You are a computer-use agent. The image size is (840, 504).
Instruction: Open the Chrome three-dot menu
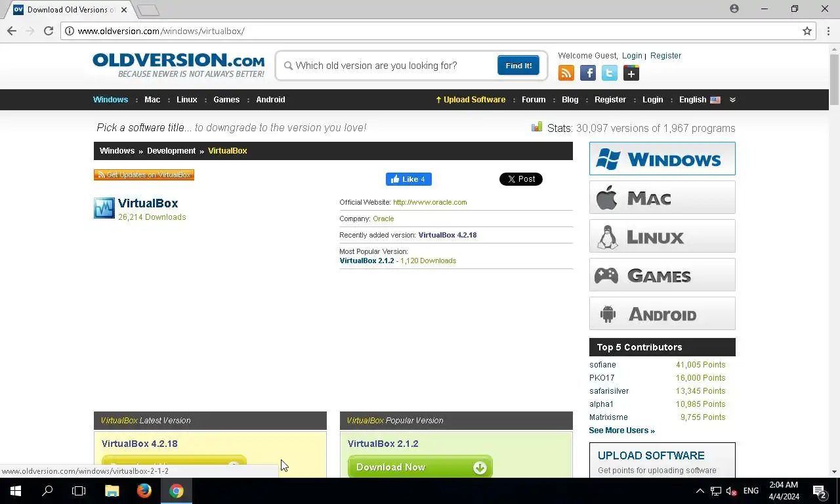[x=828, y=31]
